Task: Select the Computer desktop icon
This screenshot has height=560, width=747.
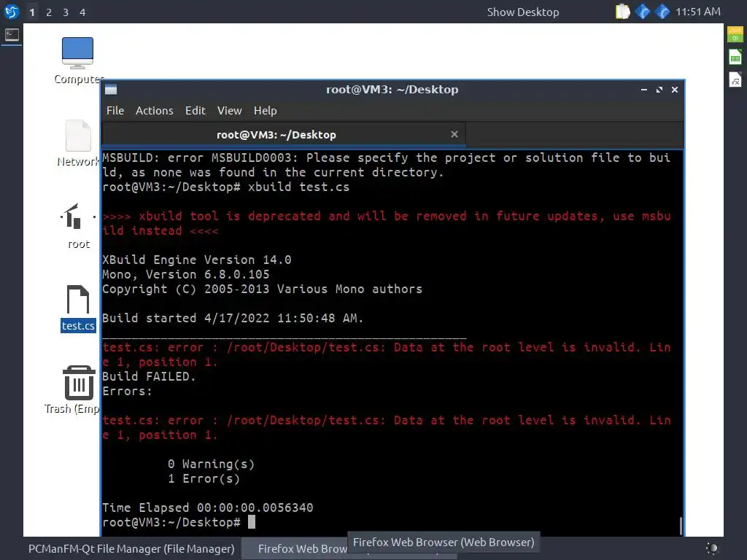Action: coord(77,61)
